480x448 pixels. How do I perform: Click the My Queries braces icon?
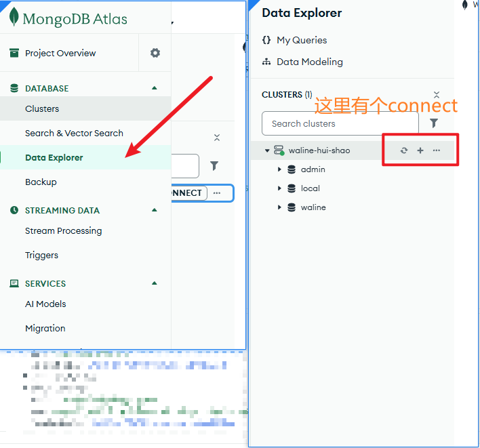[x=266, y=40]
